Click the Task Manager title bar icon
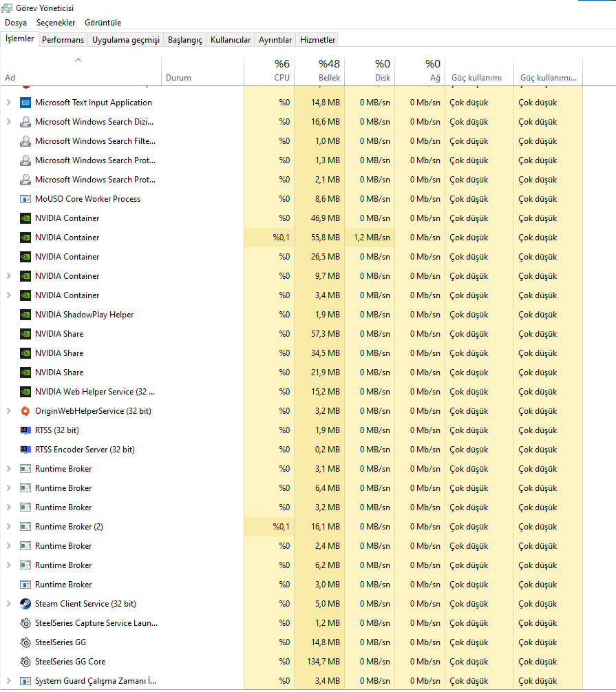Image resolution: width=616 pixels, height=692 pixels. pyautogui.click(x=7, y=8)
